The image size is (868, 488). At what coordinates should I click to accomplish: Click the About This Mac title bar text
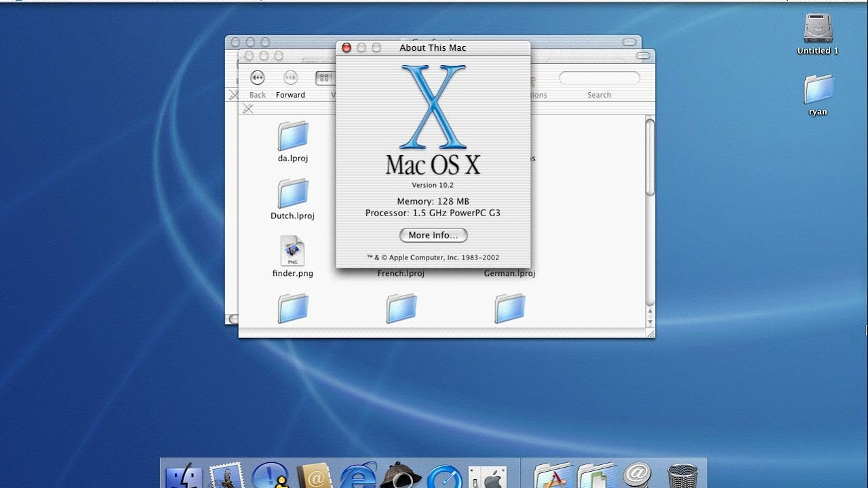433,47
